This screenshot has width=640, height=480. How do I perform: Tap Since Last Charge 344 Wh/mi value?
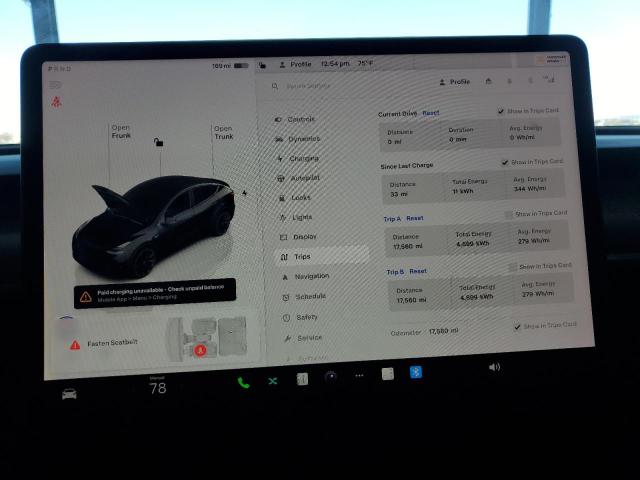(x=530, y=189)
